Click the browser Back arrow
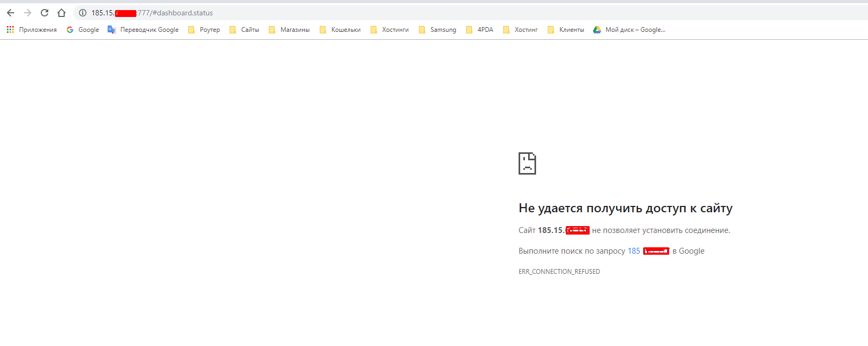 tap(11, 13)
